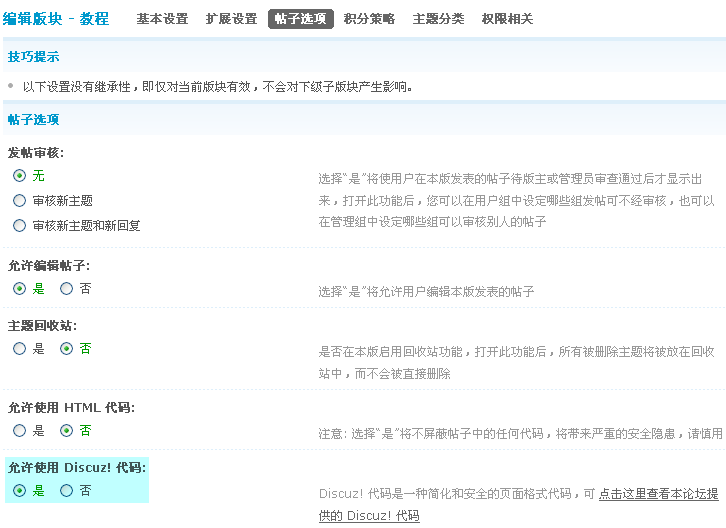Set 允许编辑帖子 to 否
726x528 pixels.
67,289
